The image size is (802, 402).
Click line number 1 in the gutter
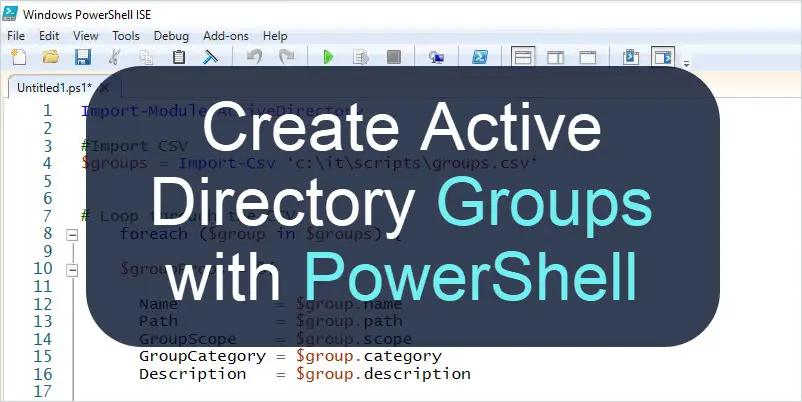48,110
